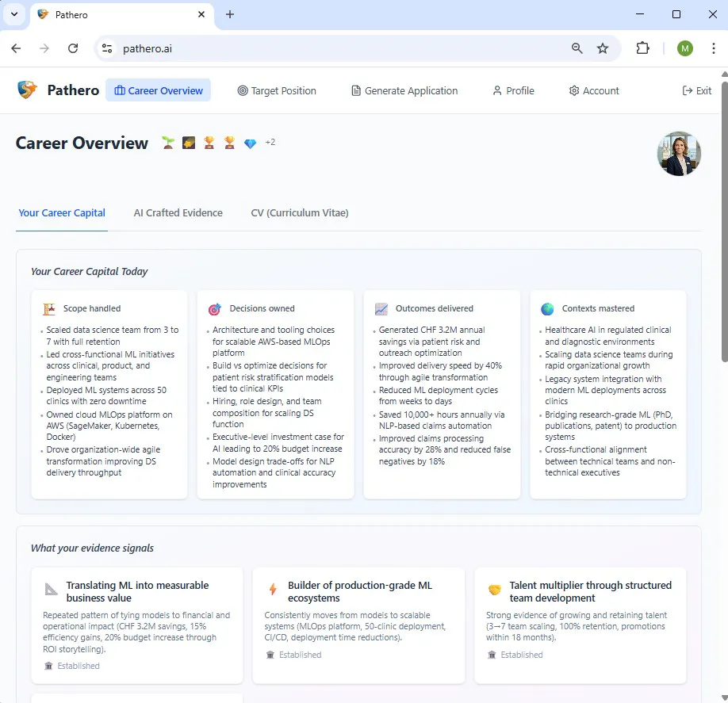Image resolution: width=728 pixels, height=703 pixels.
Task: Click the Exit door arrow icon
Action: tap(687, 90)
